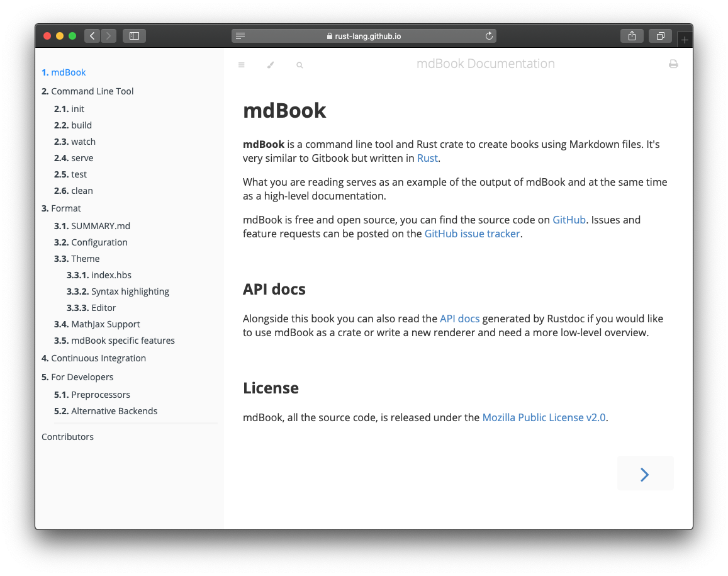
Task: Open 3.1. SUMMARY.md page
Action: click(92, 226)
